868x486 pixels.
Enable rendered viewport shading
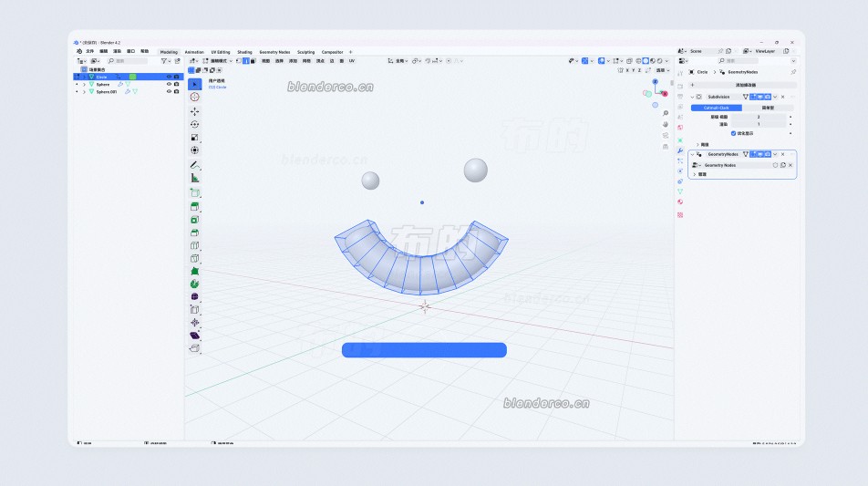click(659, 61)
